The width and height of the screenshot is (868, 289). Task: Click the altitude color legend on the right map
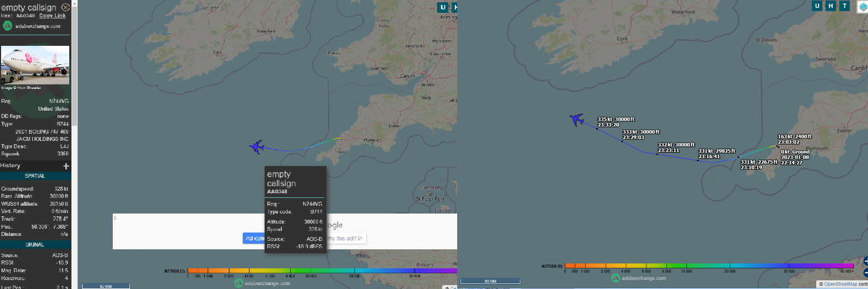(x=709, y=266)
